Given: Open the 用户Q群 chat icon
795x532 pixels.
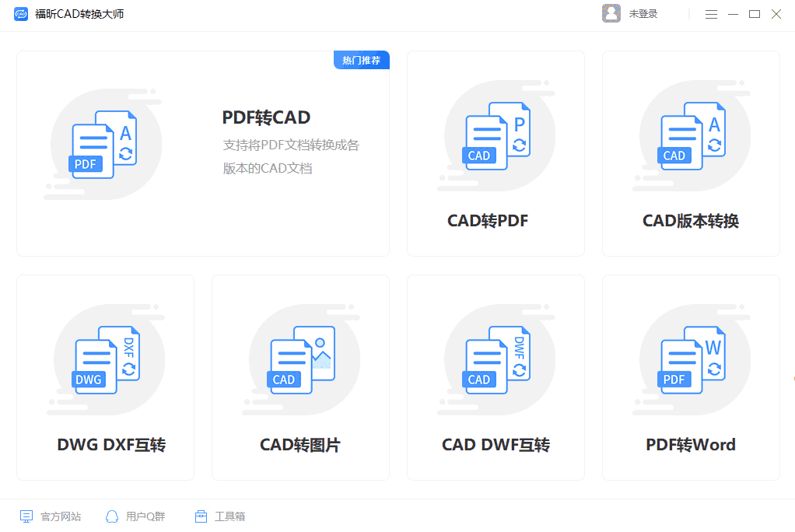Looking at the screenshot, I should point(111,515).
